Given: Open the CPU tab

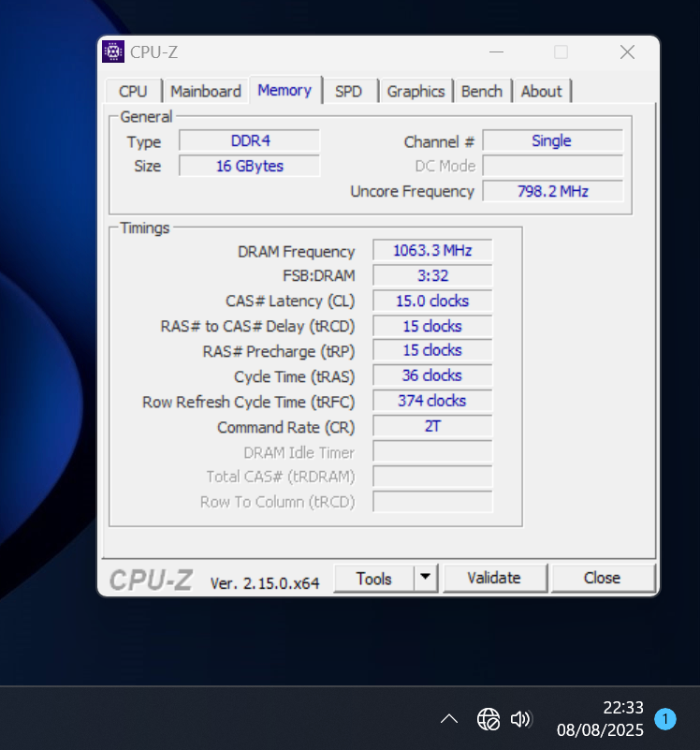Looking at the screenshot, I should (x=133, y=91).
